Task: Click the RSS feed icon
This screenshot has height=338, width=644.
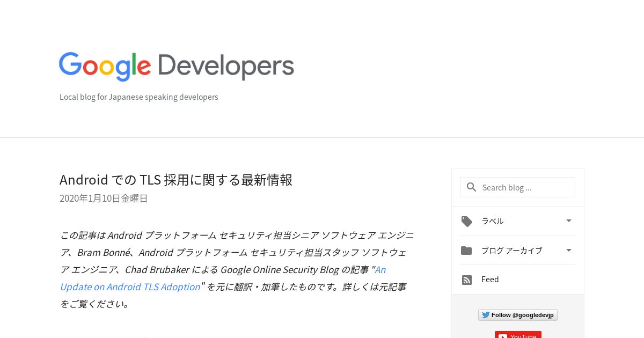Action: [x=467, y=280]
